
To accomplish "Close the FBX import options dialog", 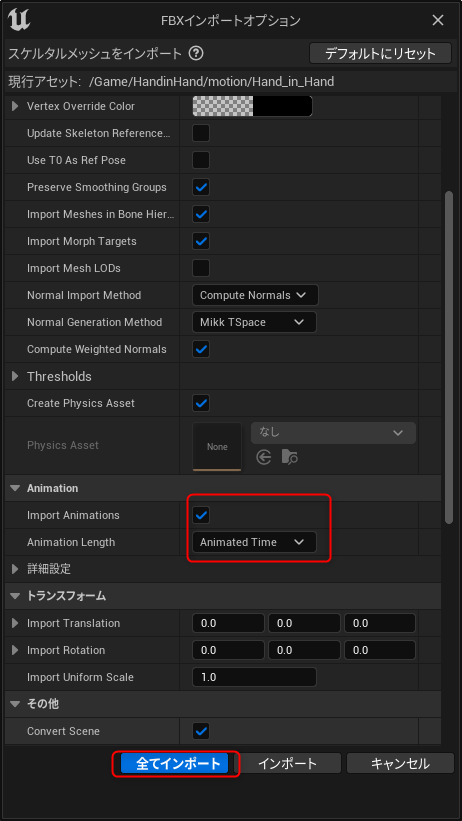I will click(x=437, y=20).
